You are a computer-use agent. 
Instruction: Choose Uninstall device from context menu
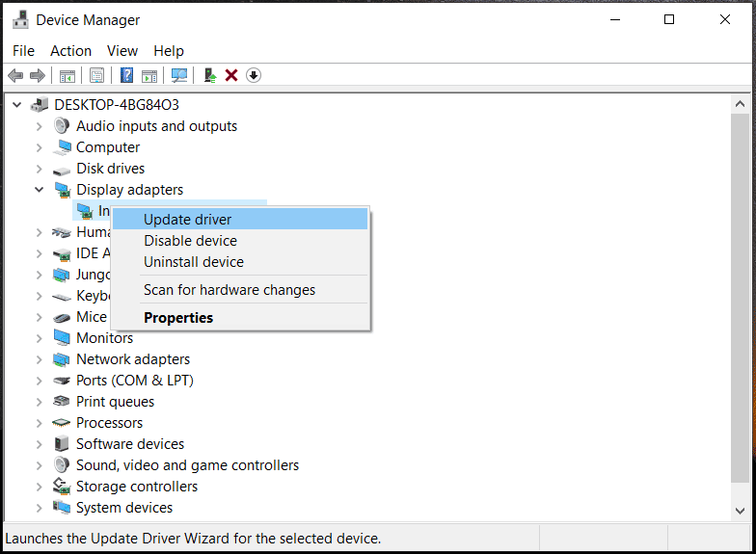(x=193, y=262)
